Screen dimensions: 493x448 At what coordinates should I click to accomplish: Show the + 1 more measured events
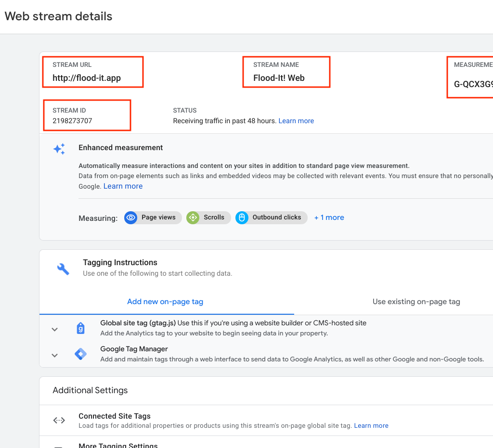[x=329, y=218]
